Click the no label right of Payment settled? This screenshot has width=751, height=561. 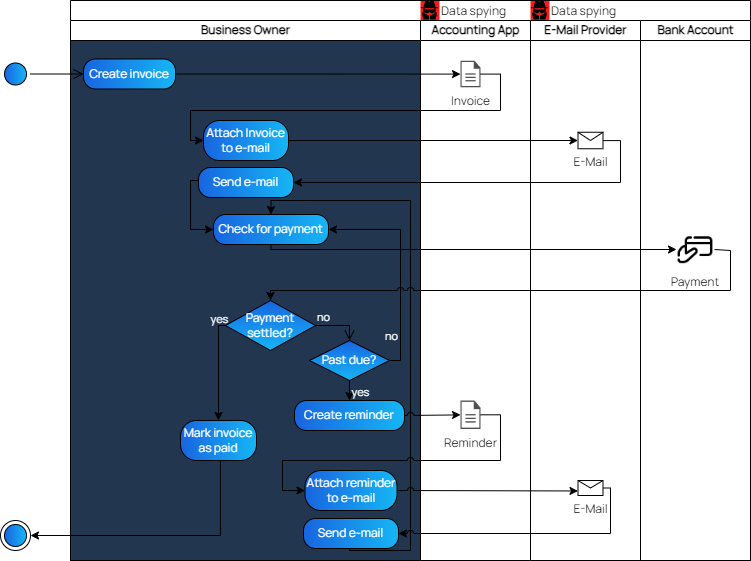[323, 317]
